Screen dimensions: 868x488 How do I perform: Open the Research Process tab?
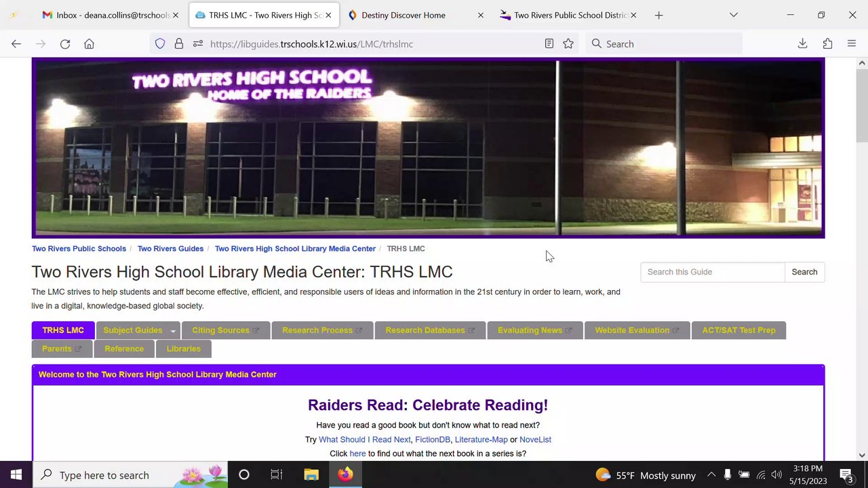pyautogui.click(x=322, y=330)
